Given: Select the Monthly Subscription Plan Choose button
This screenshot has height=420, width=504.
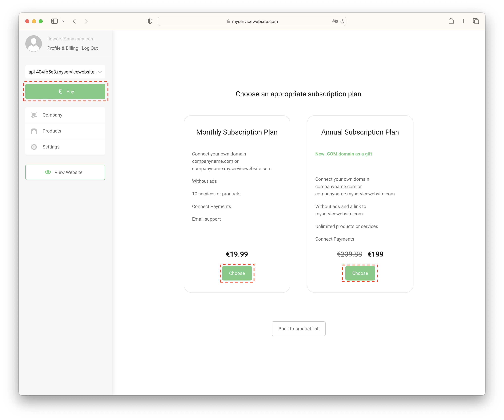Looking at the screenshot, I should (x=237, y=273).
